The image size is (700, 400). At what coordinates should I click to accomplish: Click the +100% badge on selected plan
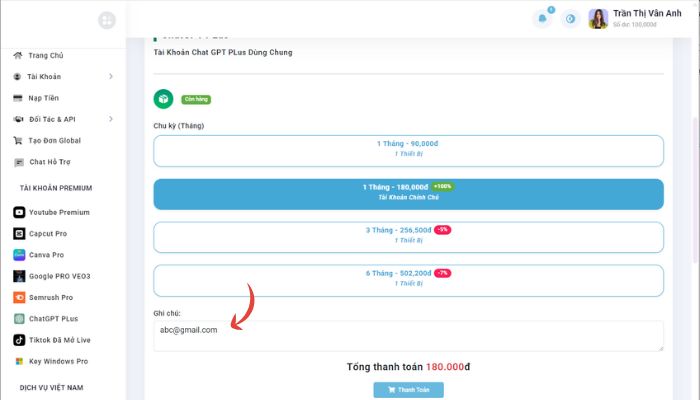(442, 186)
